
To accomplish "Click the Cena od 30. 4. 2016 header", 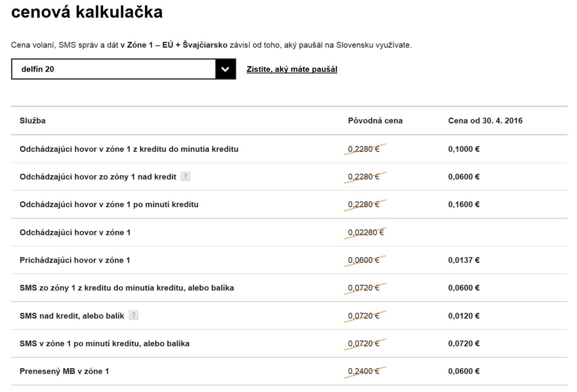I will tap(485, 121).
